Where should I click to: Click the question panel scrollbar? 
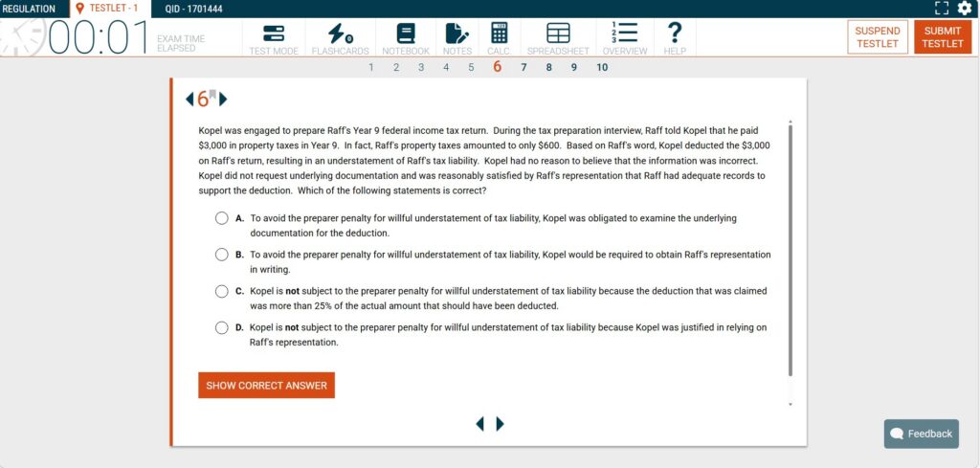pyautogui.click(x=791, y=250)
